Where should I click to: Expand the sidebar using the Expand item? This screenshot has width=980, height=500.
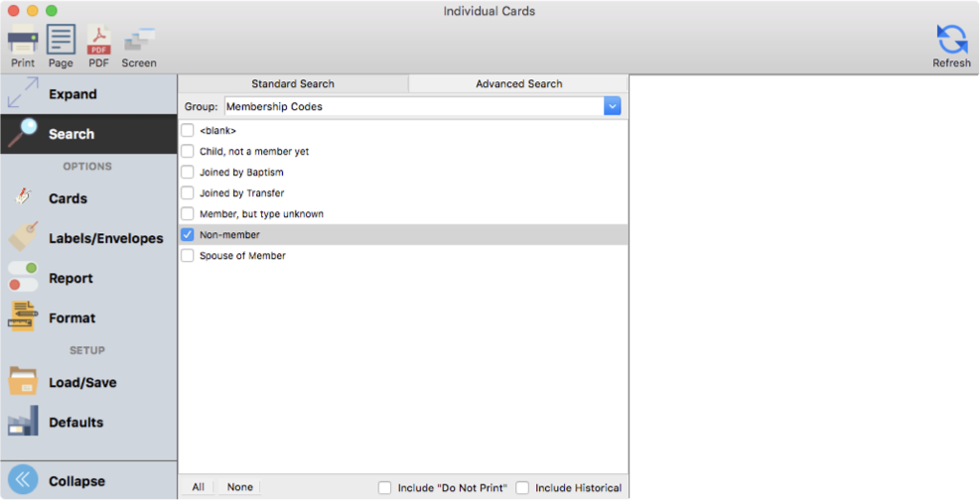click(72, 94)
